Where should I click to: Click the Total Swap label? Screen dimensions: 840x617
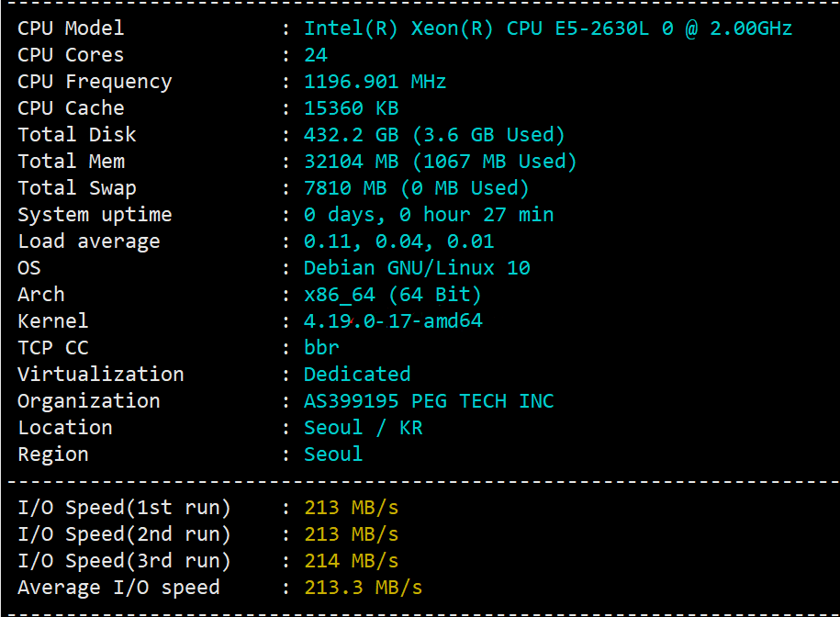77,188
